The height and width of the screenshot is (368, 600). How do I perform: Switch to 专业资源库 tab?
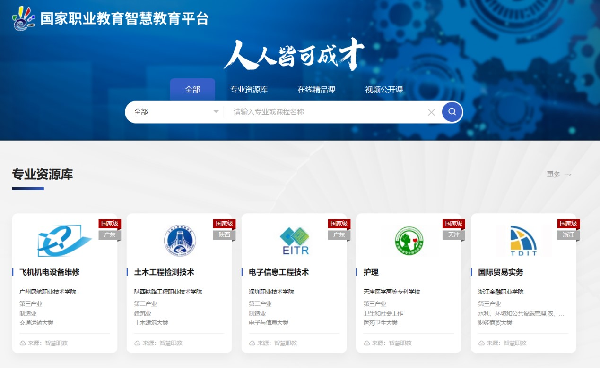coord(249,90)
